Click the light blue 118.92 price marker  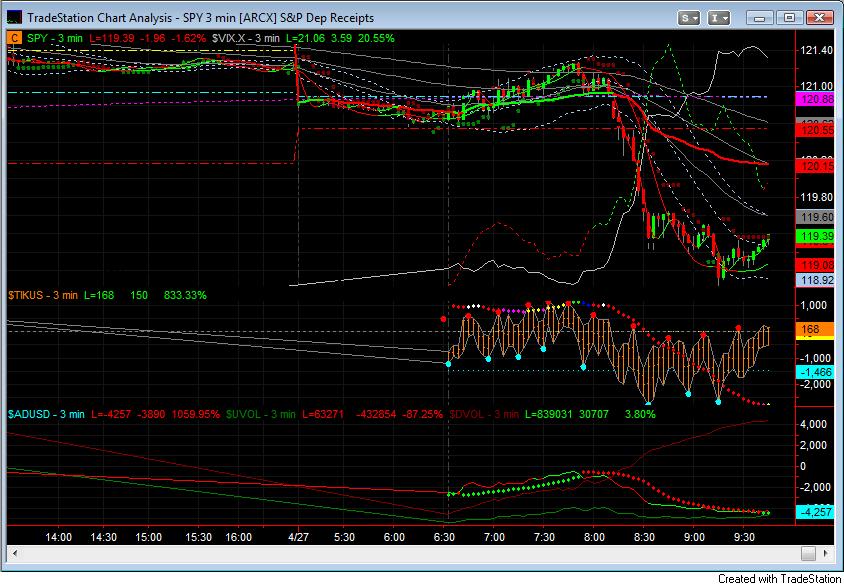click(x=816, y=280)
